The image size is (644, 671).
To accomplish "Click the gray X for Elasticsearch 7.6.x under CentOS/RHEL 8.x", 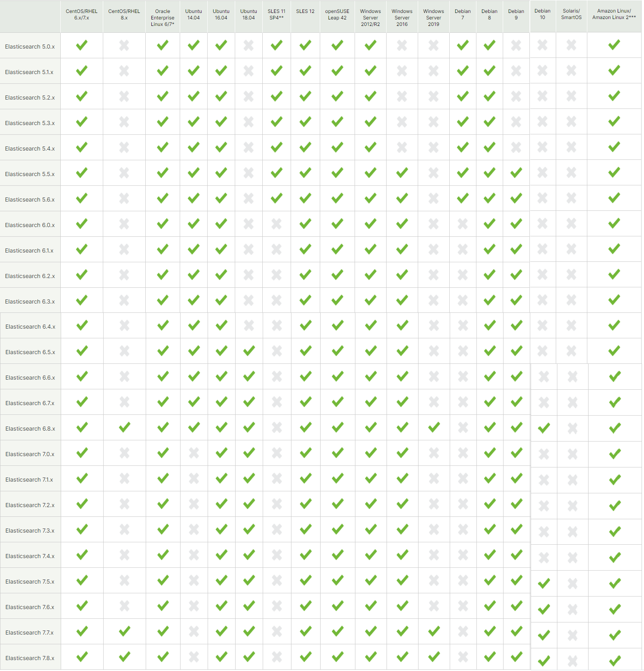I will tap(125, 606).
